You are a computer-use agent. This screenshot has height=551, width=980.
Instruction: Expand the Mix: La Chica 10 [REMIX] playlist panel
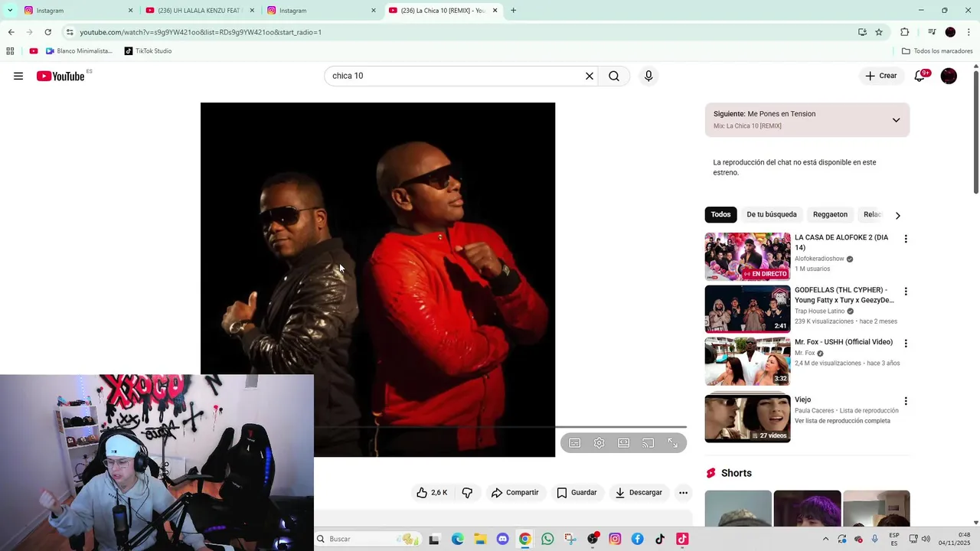[x=896, y=120]
